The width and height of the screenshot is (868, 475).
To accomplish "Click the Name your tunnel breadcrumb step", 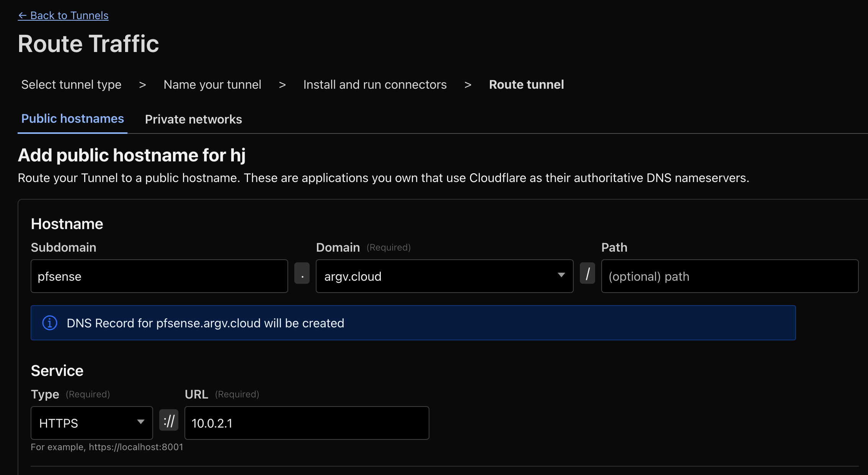I will pyautogui.click(x=212, y=85).
